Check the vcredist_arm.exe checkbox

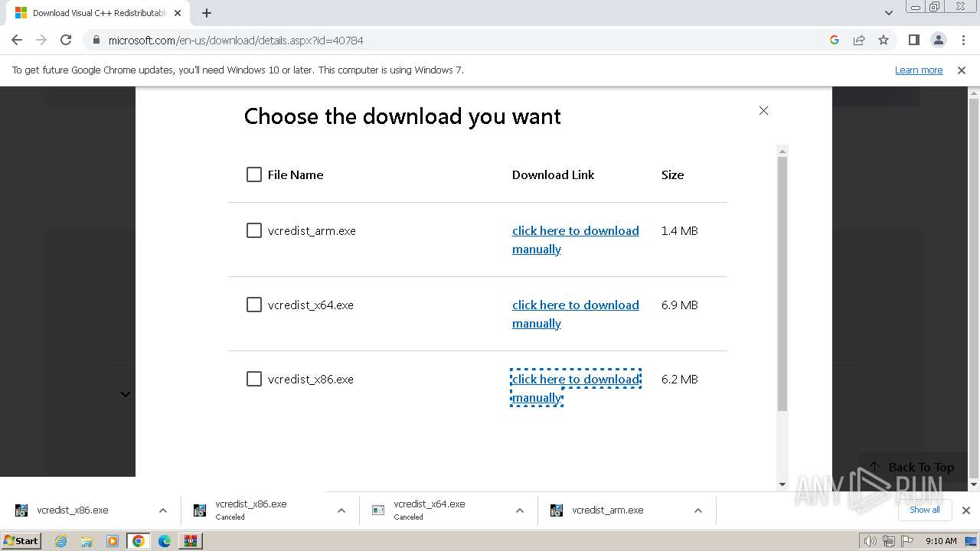tap(254, 230)
